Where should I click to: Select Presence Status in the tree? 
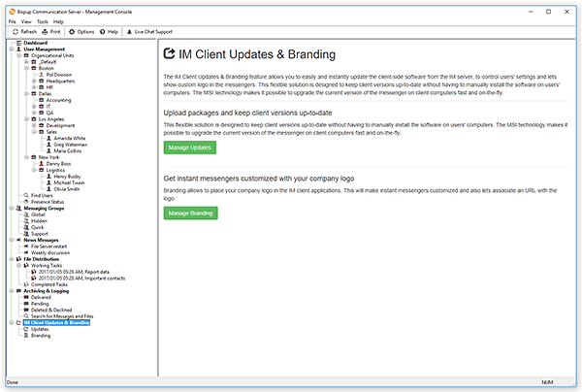(46, 202)
